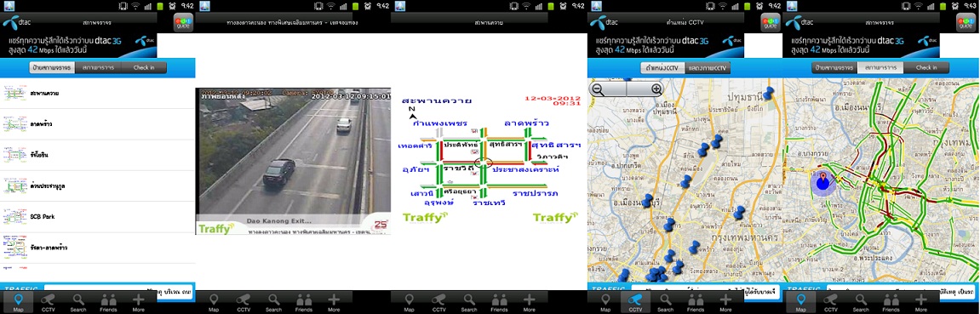Open the ด่วนประชานุกูล list entry

click(98, 186)
